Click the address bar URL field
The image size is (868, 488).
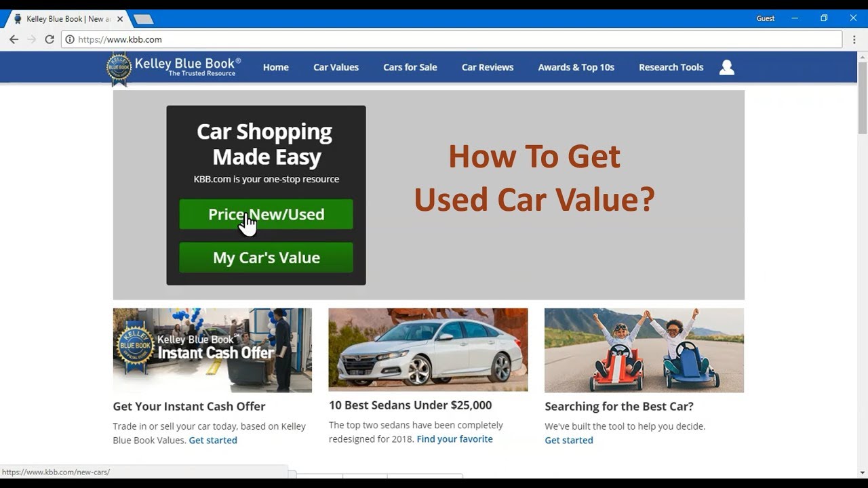pos(451,39)
